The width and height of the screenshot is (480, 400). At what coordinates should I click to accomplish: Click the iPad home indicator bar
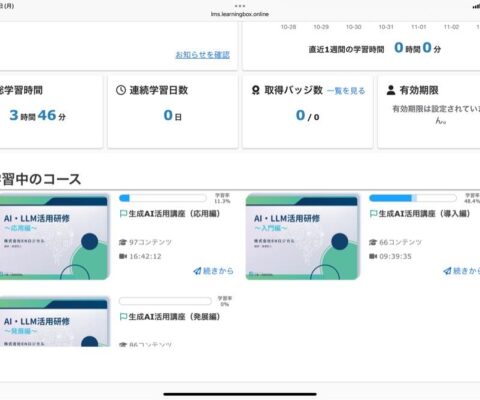pos(240,394)
